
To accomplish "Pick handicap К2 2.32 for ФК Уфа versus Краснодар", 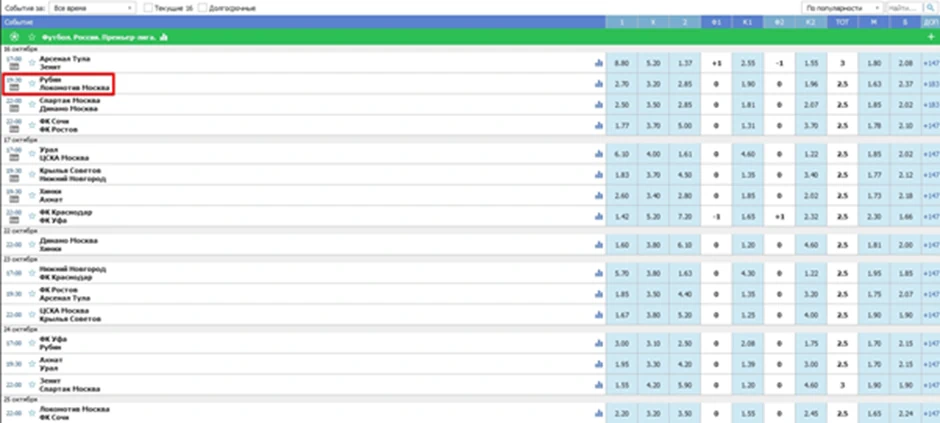I will coord(811,216).
